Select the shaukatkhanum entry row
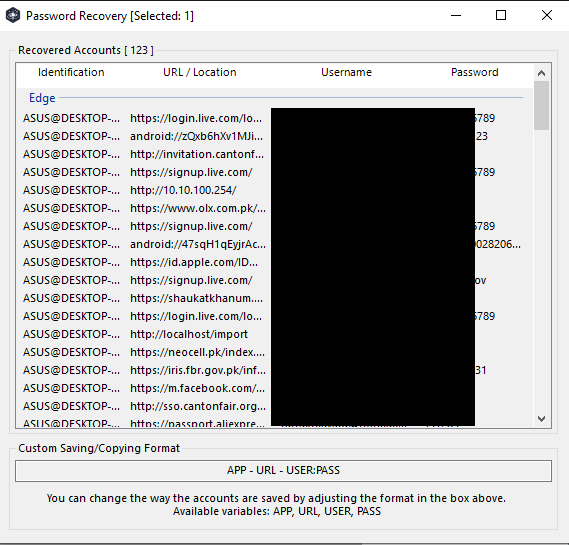This screenshot has height=545, width=569. click(x=274, y=298)
